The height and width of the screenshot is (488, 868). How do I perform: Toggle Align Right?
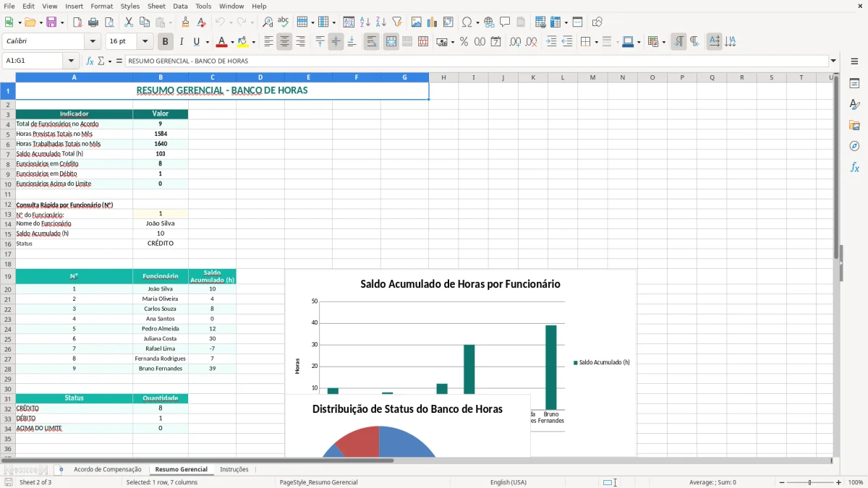click(x=300, y=42)
